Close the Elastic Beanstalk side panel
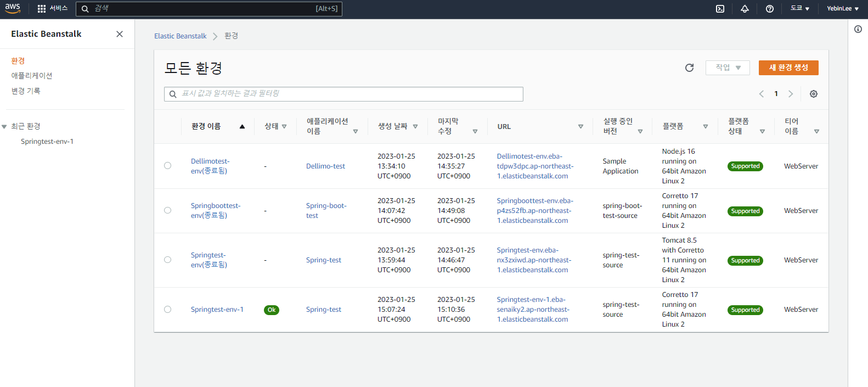Viewport: 868px width, 387px height. tap(120, 34)
